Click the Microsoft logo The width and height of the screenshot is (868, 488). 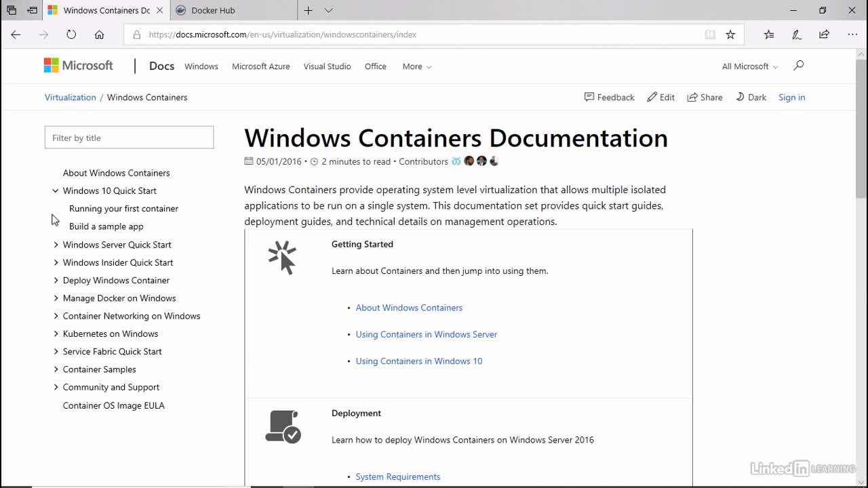[79, 66]
